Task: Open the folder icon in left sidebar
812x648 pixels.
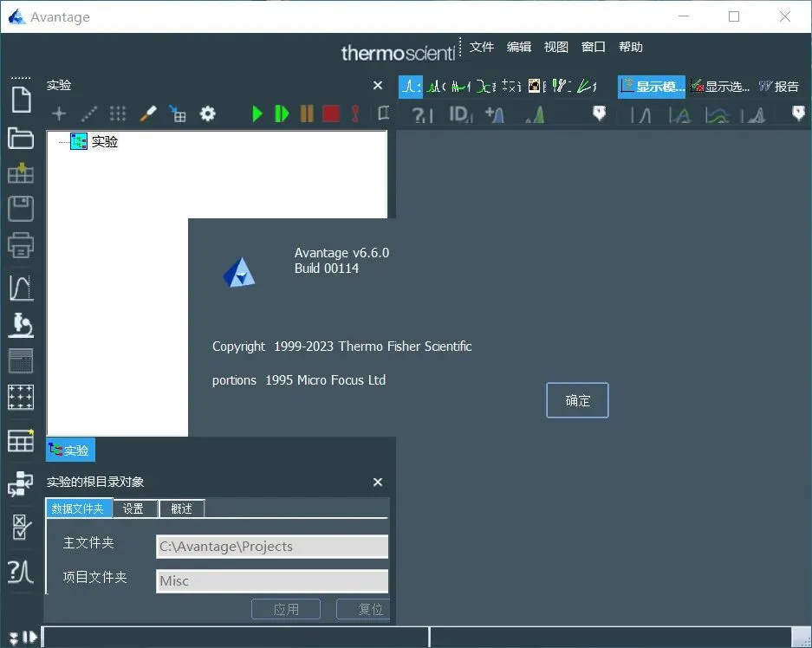Action: click(21, 138)
